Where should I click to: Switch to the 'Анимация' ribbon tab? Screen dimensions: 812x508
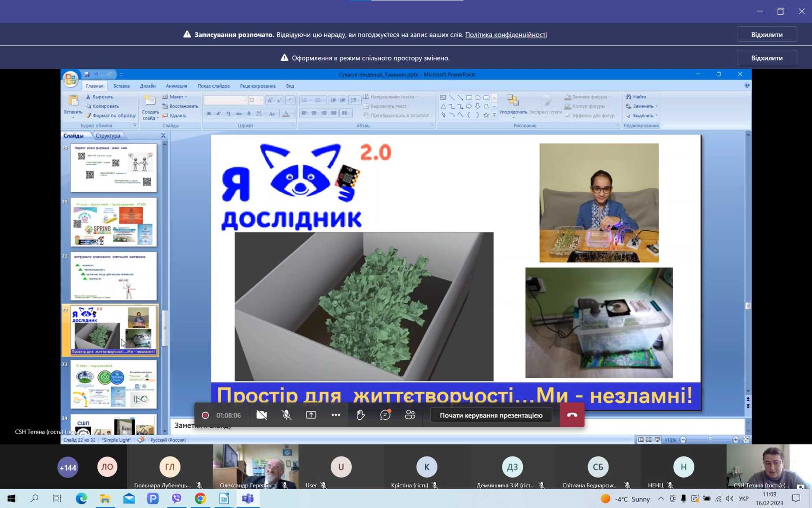click(x=176, y=86)
